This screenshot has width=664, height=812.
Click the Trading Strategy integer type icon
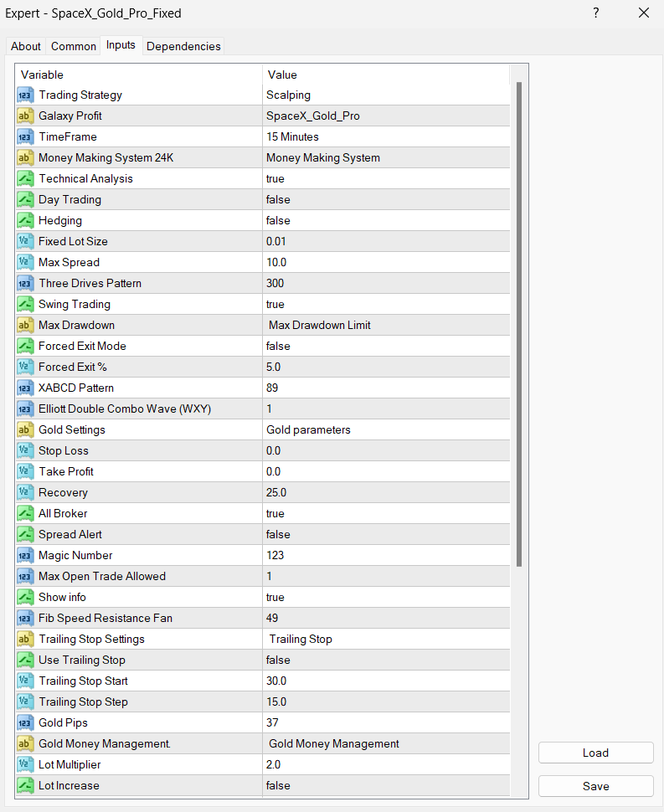25,95
